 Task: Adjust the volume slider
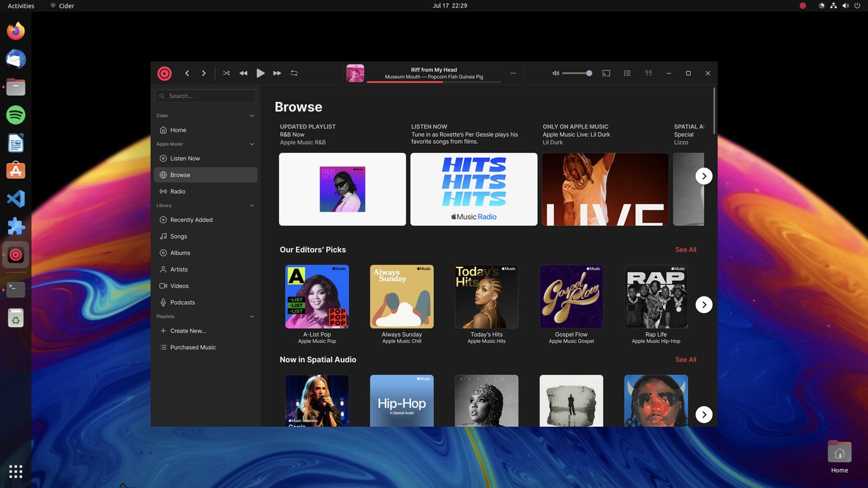coord(577,73)
